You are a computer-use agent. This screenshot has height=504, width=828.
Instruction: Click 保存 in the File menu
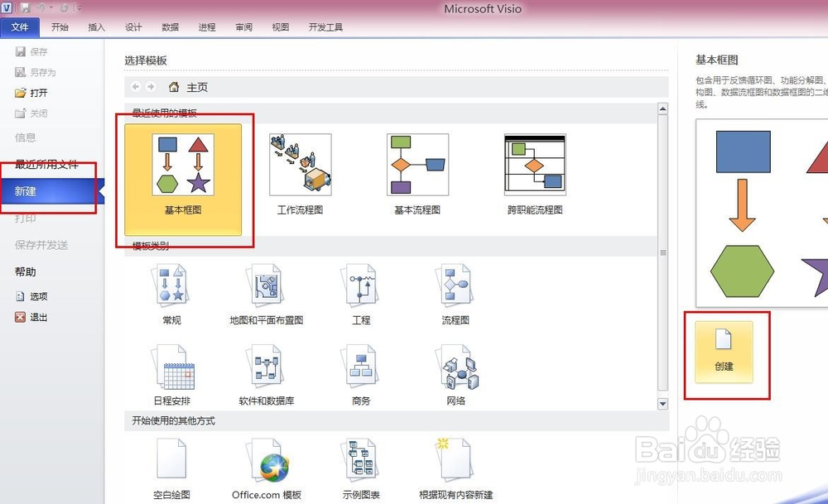[31, 51]
